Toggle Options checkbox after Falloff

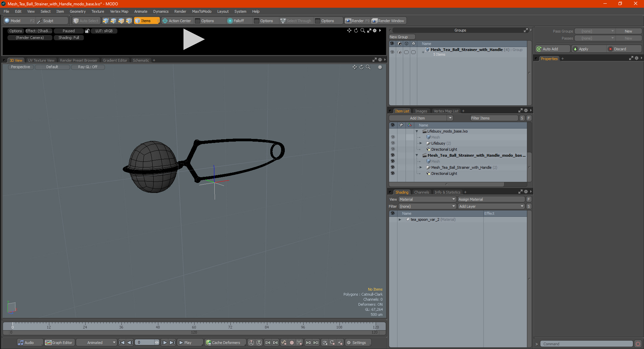[257, 21]
